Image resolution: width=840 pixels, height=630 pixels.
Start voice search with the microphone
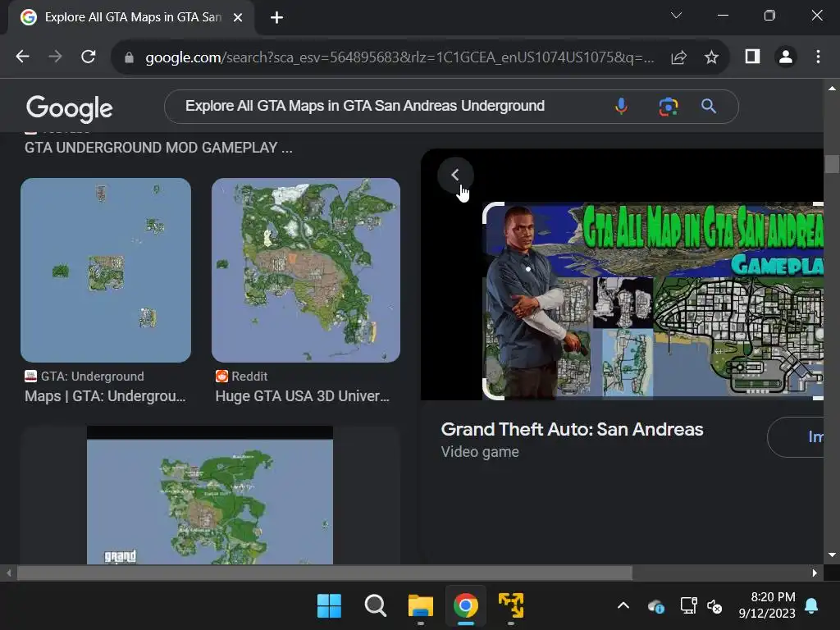click(x=622, y=106)
